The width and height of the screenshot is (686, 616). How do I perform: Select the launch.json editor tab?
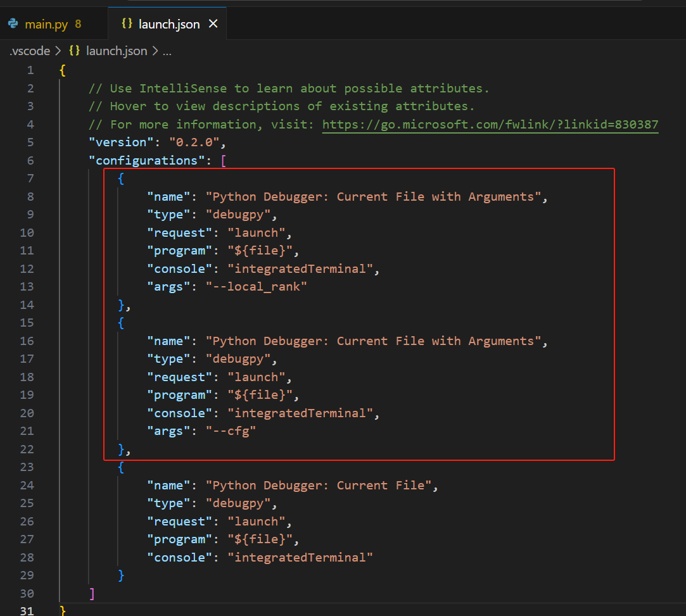pos(168,25)
